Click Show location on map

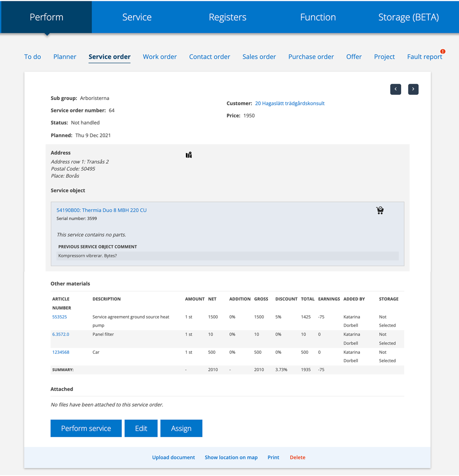(231, 457)
